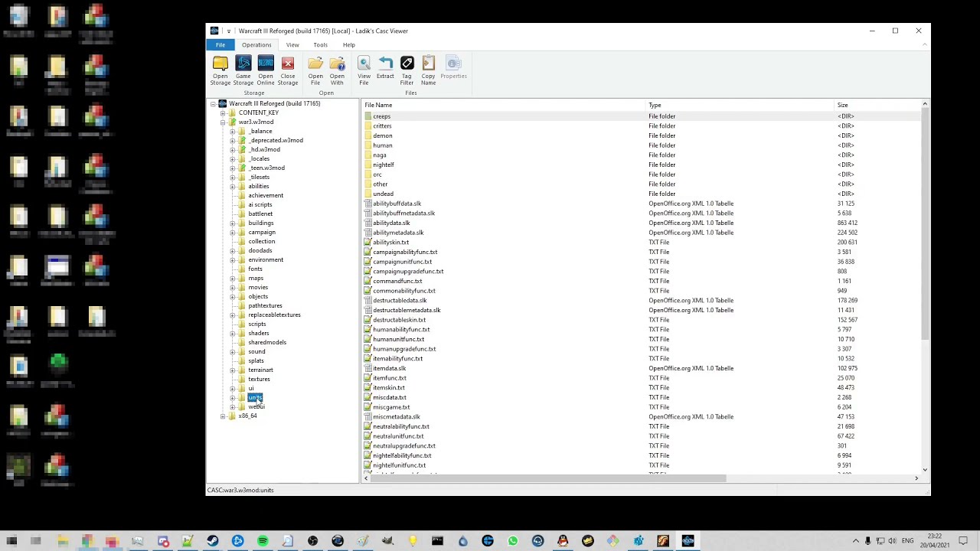
Task: Select itemdata.slk in the file list
Action: pyautogui.click(x=642, y=368)
